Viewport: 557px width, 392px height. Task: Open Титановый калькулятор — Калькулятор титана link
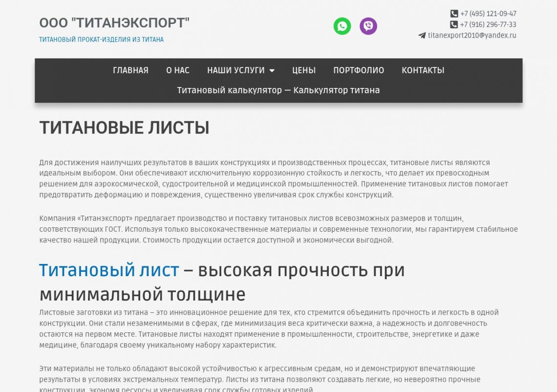click(278, 90)
